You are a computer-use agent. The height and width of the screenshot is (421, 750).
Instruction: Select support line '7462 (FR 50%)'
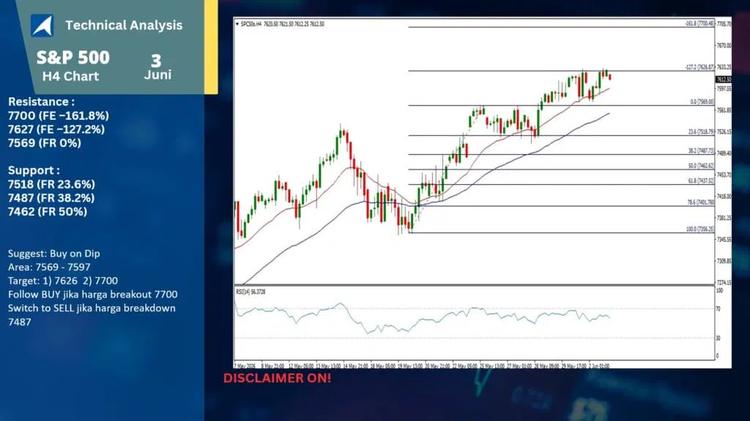(x=47, y=211)
